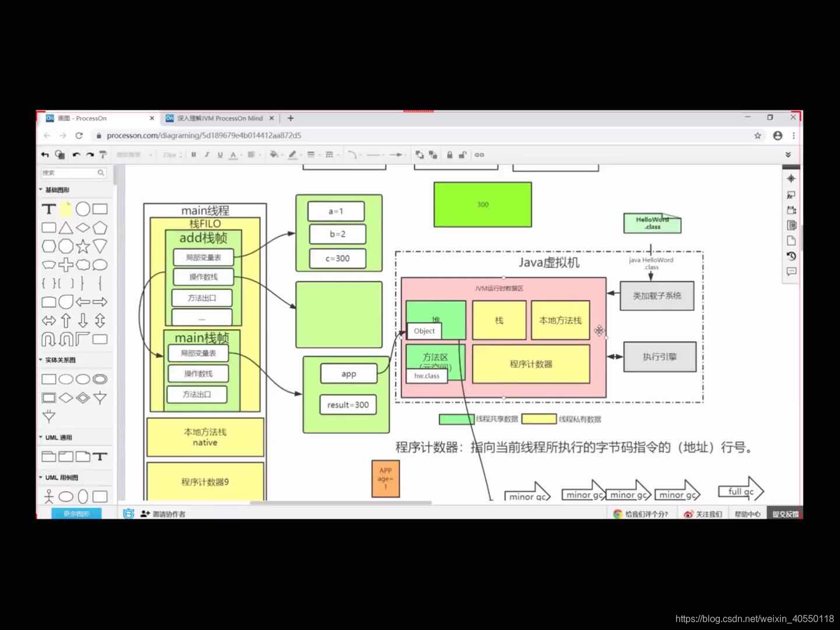This screenshot has width=840, height=630.
Task: Click the blue 更多图形 button
Action: point(76,514)
